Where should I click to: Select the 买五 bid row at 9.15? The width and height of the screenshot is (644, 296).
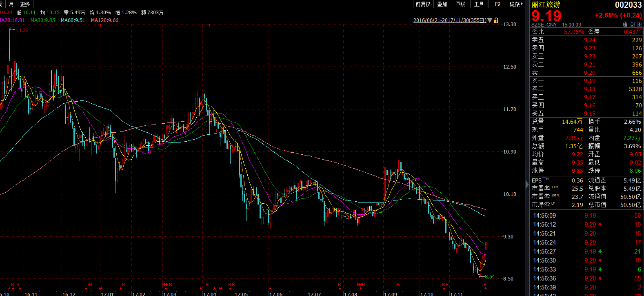[586, 114]
